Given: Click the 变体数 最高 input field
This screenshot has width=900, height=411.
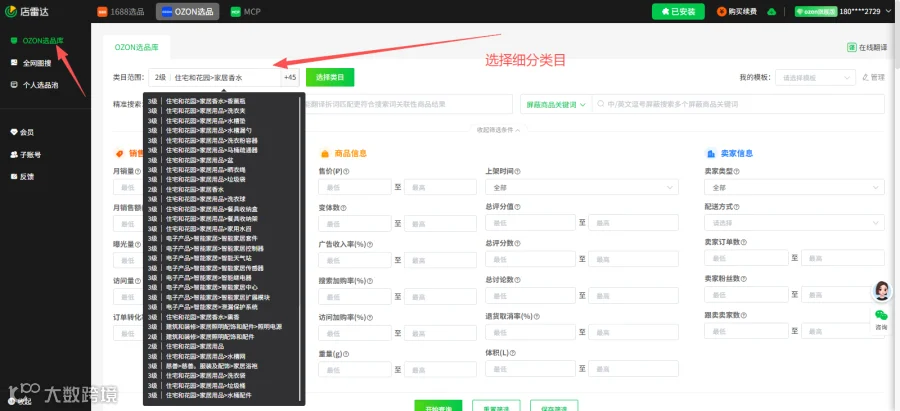Looking at the screenshot, I should point(440,223).
